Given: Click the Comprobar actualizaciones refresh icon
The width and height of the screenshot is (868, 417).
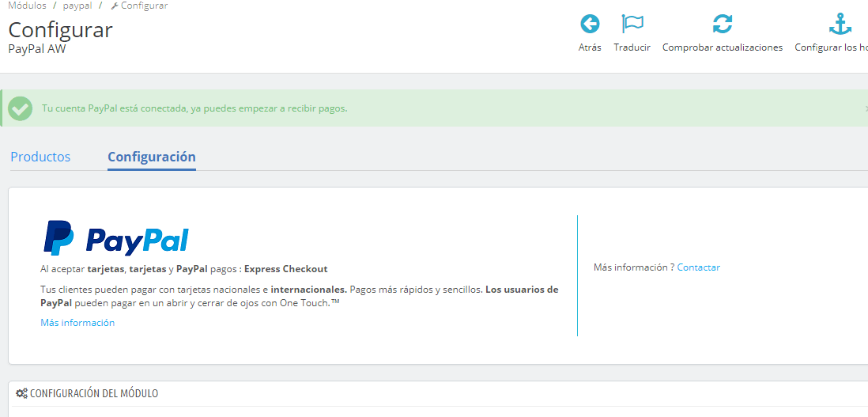Looking at the screenshot, I should tap(723, 25).
